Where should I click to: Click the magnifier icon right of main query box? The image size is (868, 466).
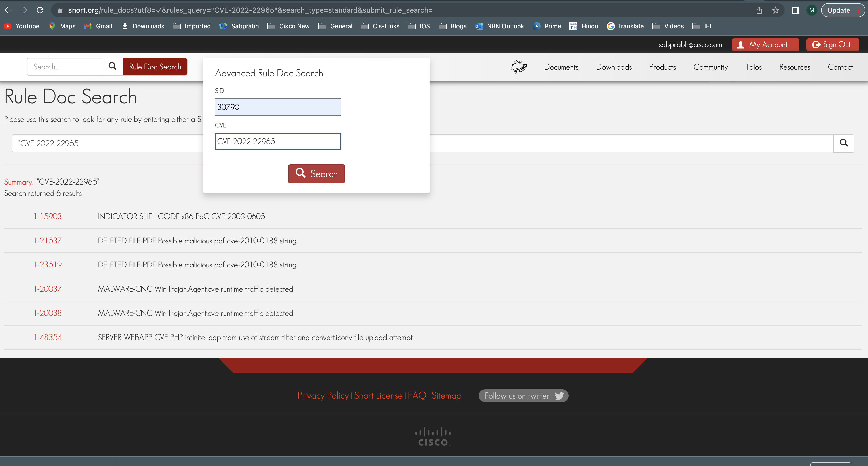(x=843, y=143)
